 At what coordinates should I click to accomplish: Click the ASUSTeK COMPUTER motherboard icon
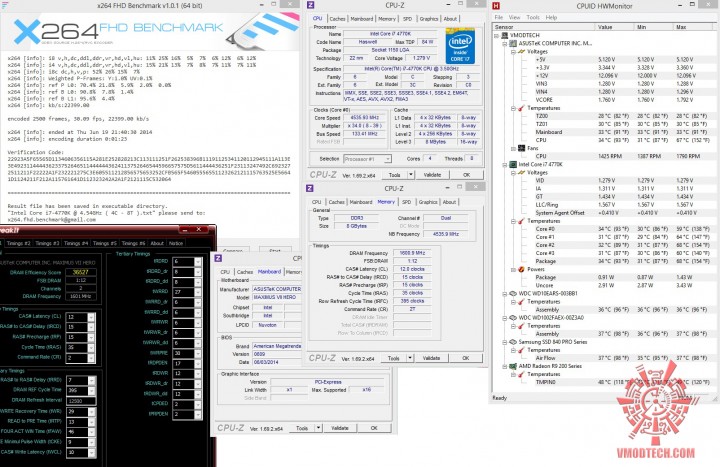(513, 44)
